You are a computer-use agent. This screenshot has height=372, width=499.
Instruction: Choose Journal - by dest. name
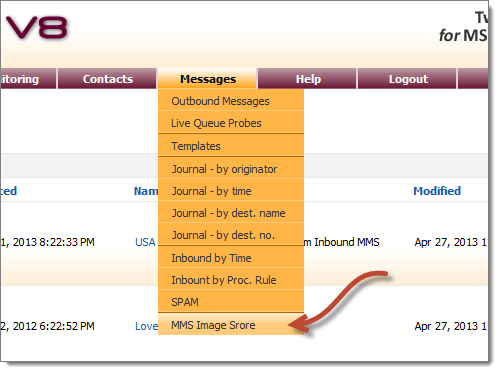(231, 213)
